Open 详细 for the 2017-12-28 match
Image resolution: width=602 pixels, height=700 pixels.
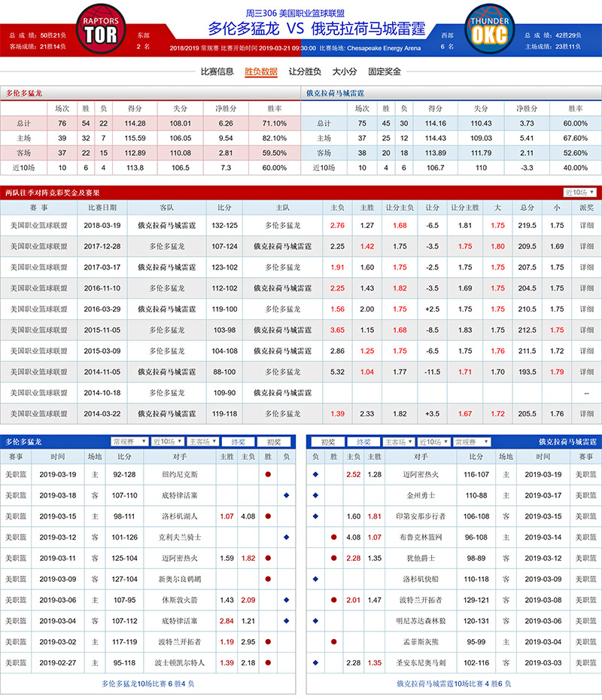(x=587, y=246)
